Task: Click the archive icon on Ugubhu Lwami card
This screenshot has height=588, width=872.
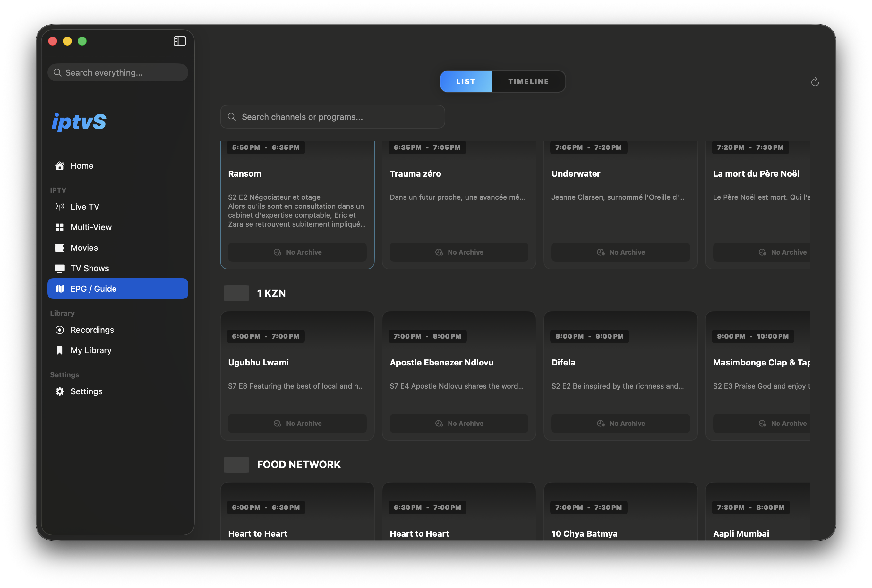Action: click(x=278, y=424)
